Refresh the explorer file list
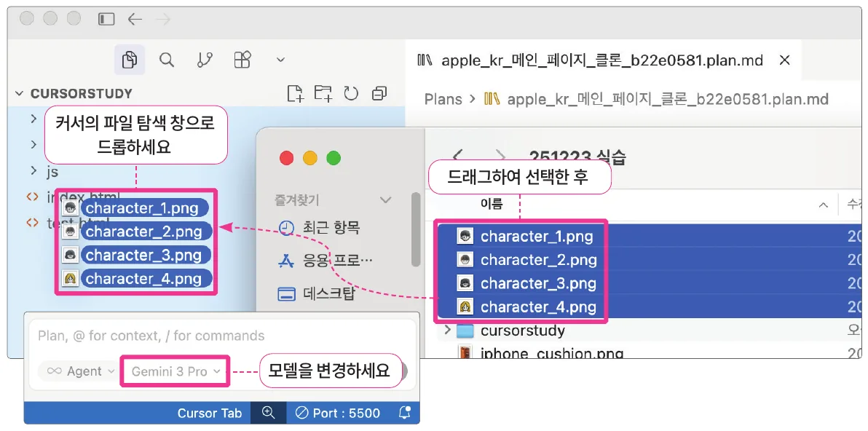This screenshot has height=431, width=868. point(351,93)
